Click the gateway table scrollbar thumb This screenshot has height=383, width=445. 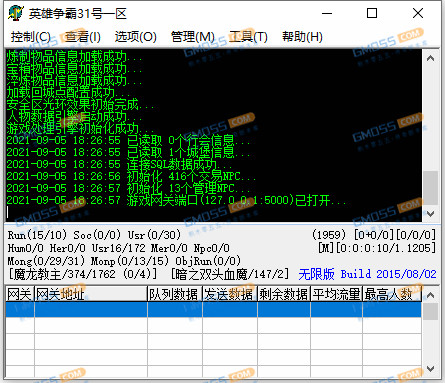click(x=430, y=312)
